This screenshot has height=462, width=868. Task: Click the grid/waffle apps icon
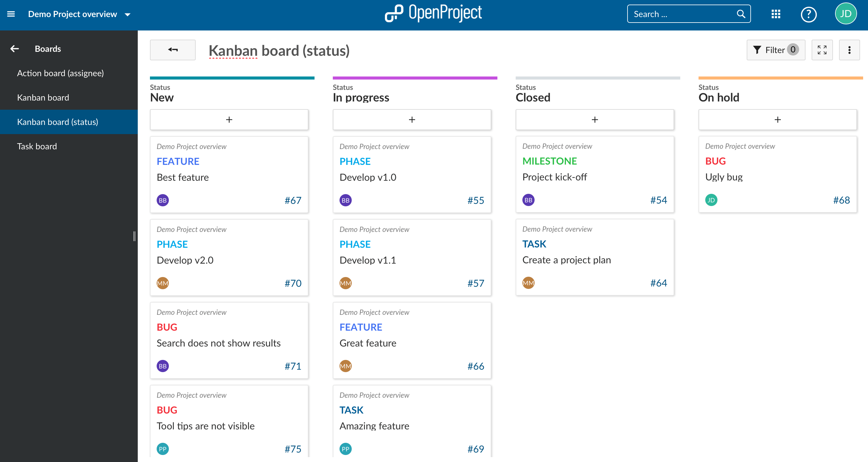coord(776,14)
